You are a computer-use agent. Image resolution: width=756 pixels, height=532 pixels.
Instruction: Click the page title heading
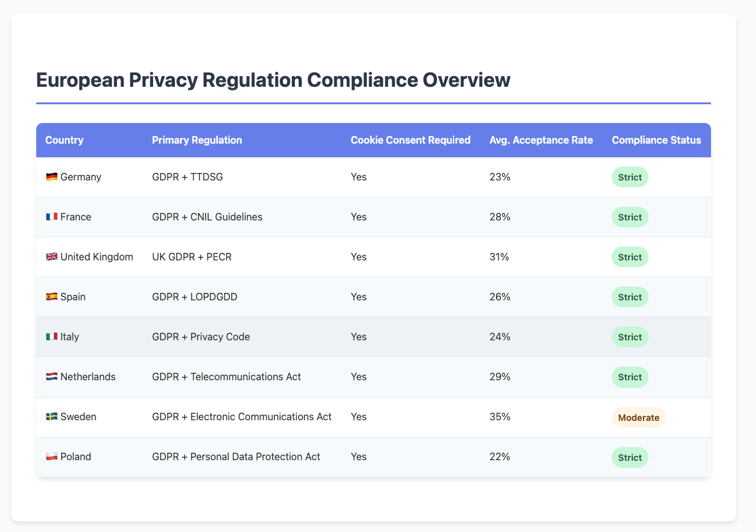(273, 81)
